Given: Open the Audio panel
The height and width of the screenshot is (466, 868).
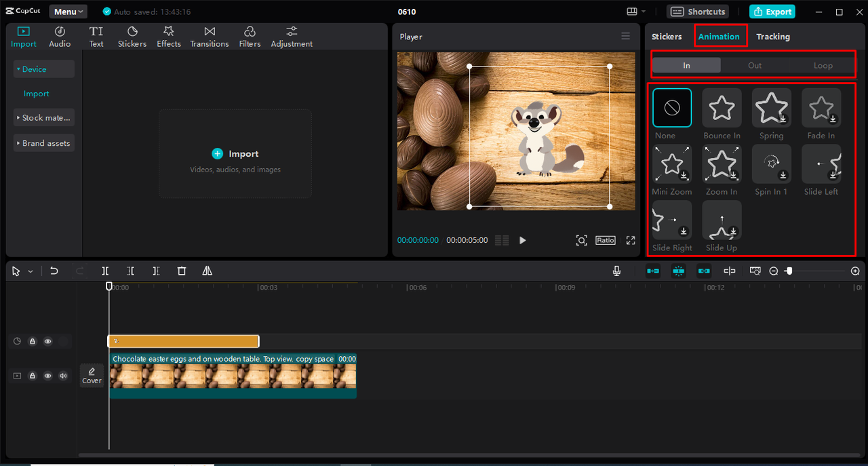Looking at the screenshot, I should 60,37.
